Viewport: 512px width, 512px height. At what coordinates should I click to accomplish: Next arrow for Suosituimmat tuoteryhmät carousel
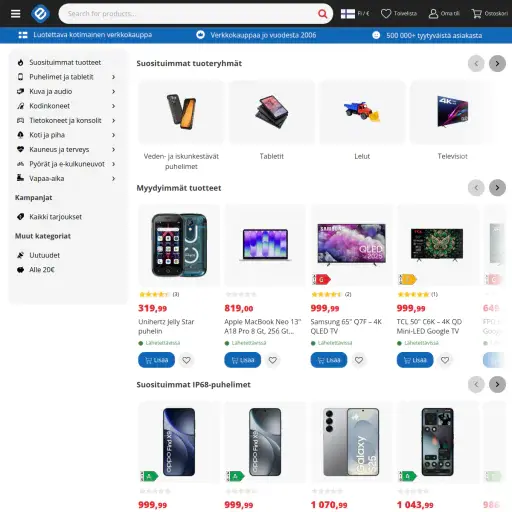pos(497,63)
